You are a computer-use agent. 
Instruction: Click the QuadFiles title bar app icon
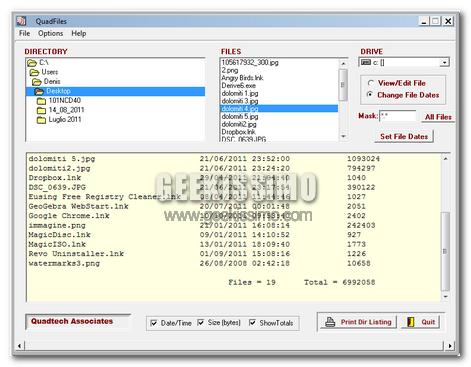[x=21, y=21]
